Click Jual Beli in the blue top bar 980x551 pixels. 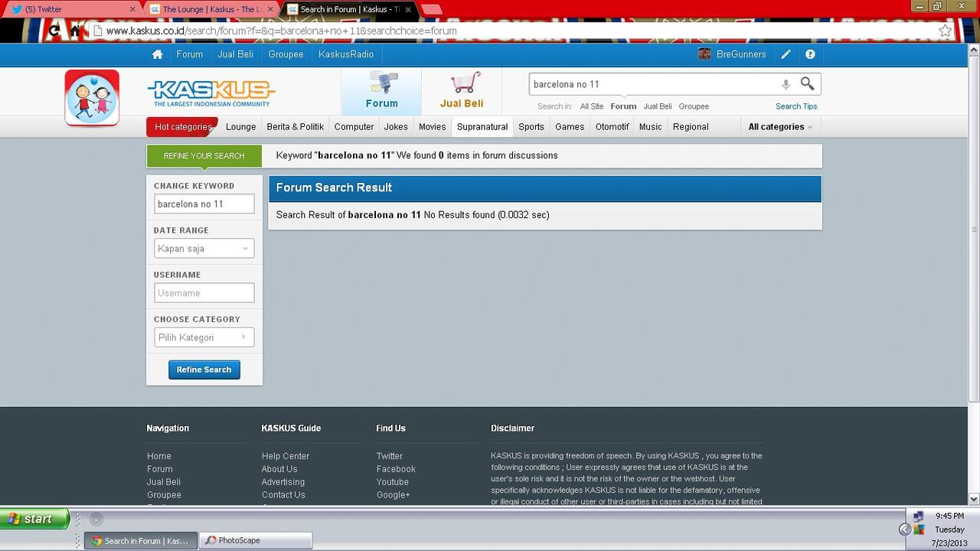[235, 54]
